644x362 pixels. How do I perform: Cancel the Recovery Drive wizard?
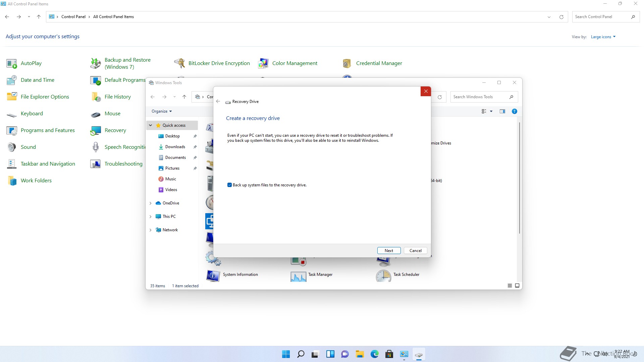[415, 251]
